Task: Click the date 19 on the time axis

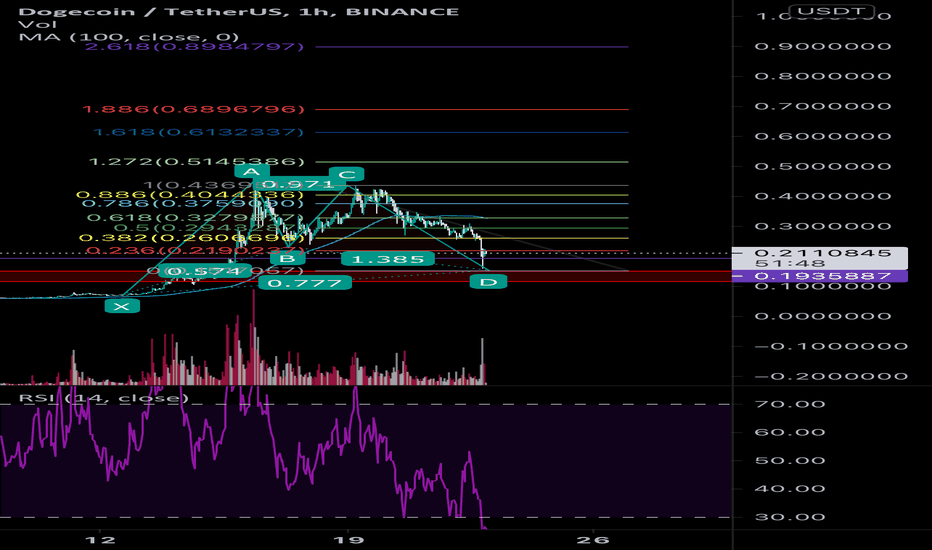Action: point(348,540)
